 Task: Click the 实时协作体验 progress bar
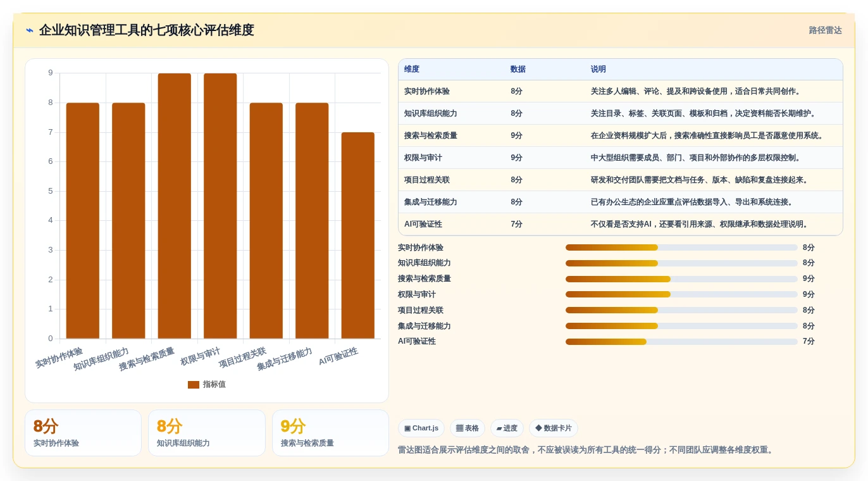point(681,247)
